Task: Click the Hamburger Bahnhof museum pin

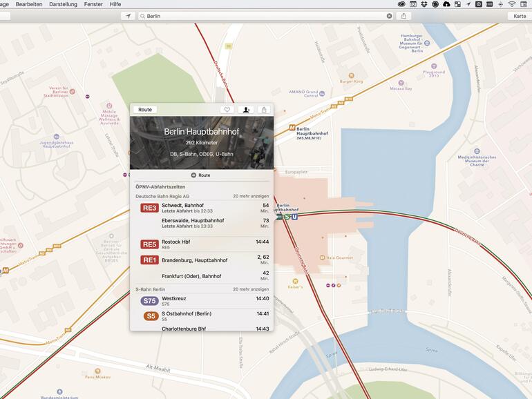Action: (x=427, y=43)
